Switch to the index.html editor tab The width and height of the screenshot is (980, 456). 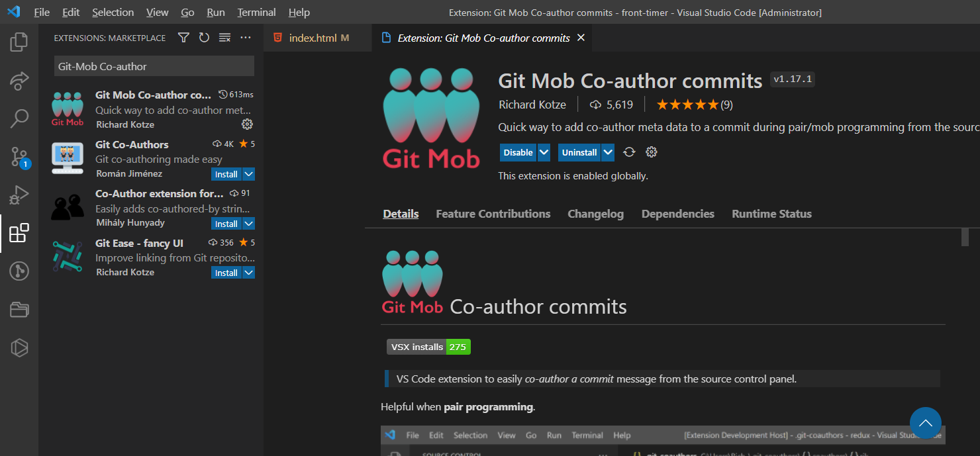point(317,38)
